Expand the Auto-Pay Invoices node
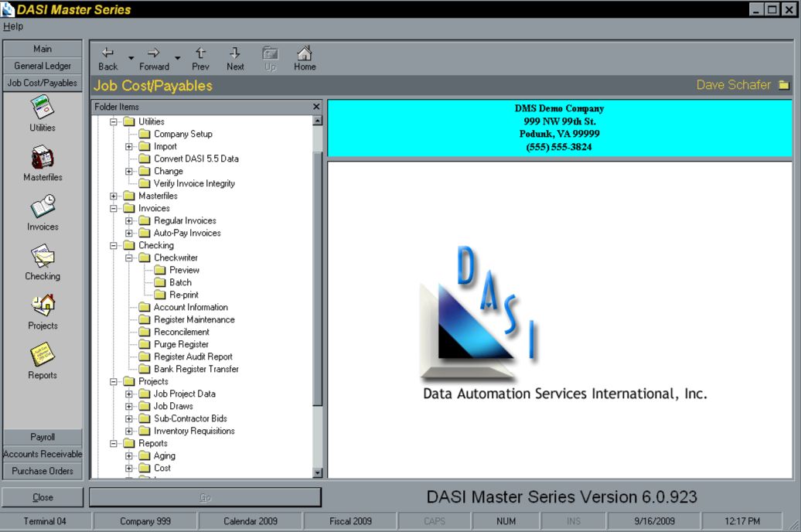This screenshot has width=801, height=532. [x=128, y=233]
